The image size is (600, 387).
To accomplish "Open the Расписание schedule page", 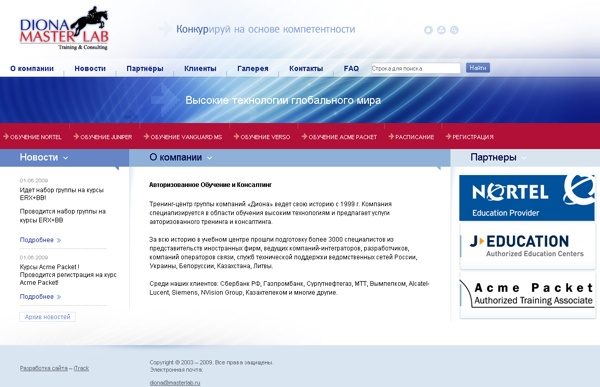I will click(x=411, y=137).
